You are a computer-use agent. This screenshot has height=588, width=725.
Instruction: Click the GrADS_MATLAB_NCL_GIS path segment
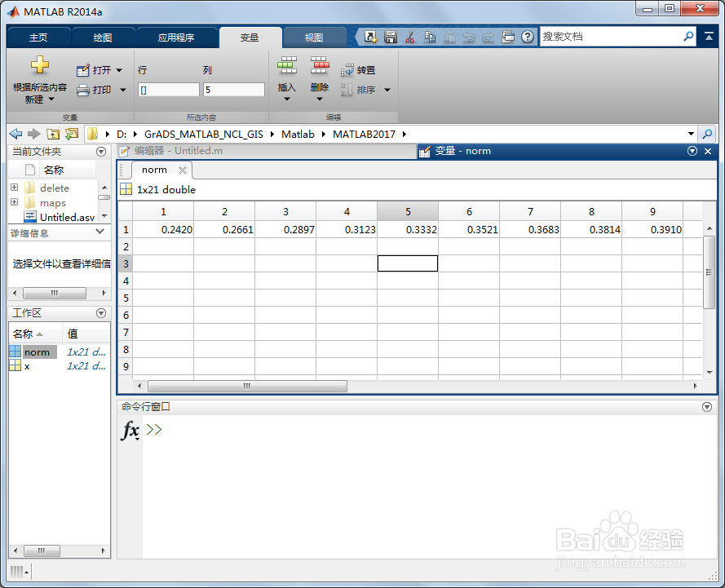coord(203,134)
